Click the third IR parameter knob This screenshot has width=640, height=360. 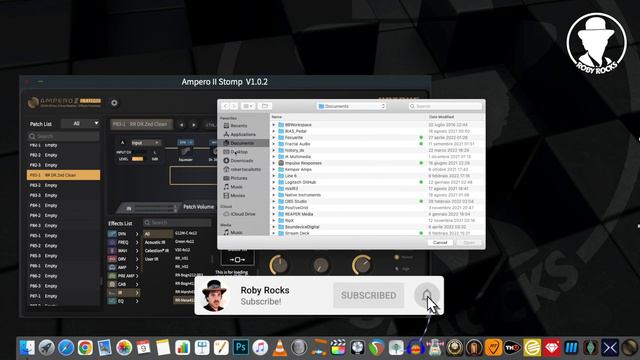click(362, 265)
